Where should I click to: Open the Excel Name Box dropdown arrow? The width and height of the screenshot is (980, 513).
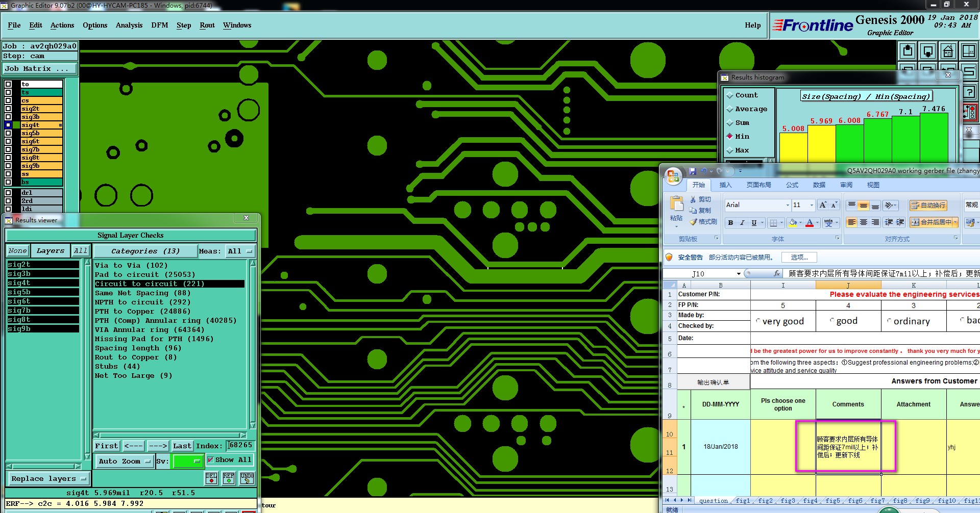coord(739,274)
